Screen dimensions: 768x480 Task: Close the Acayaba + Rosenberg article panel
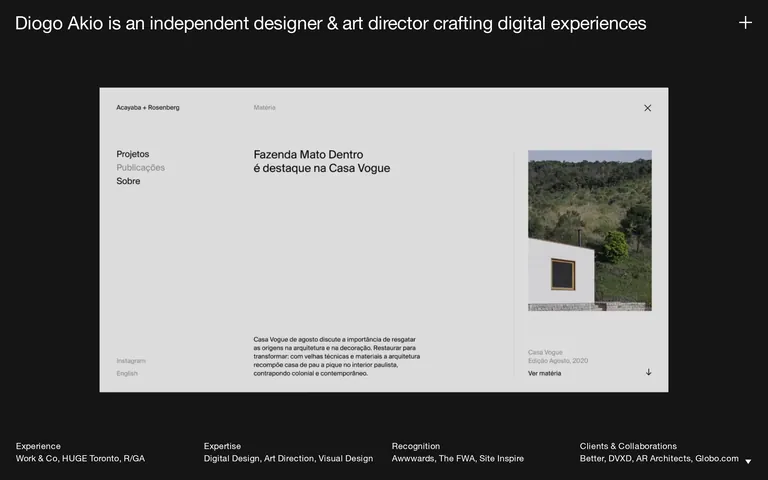[648, 108]
